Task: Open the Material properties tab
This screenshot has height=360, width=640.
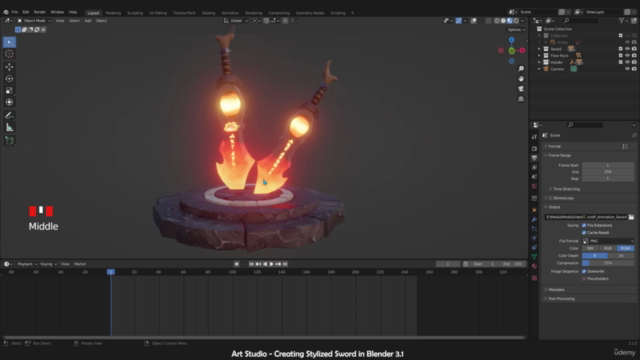Action: [x=534, y=266]
